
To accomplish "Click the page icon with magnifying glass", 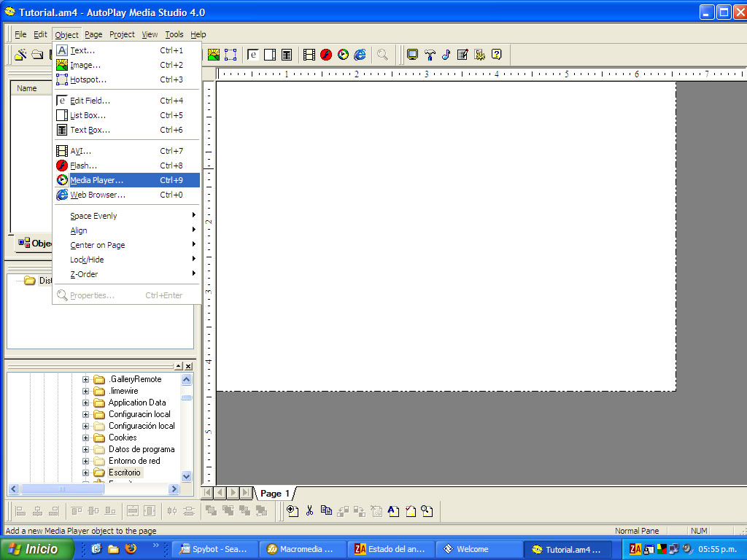I will (427, 511).
